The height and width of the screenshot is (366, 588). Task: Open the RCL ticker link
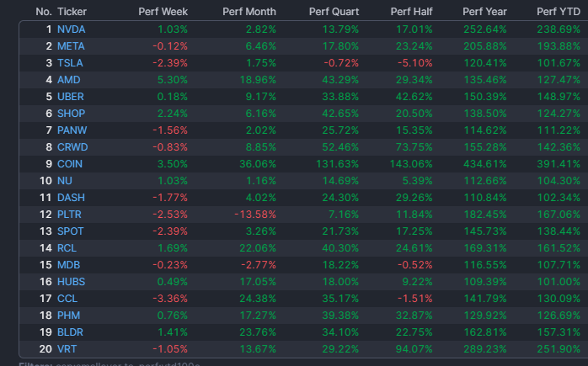point(67,248)
